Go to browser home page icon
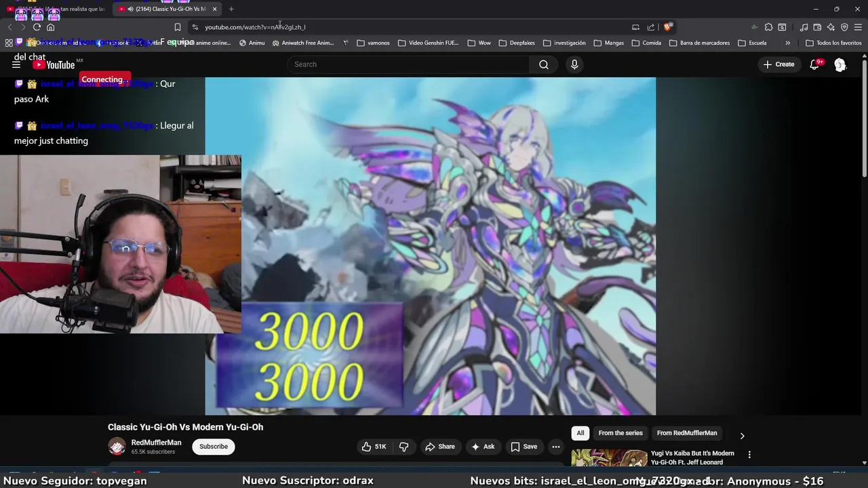This screenshot has height=488, width=868. [x=50, y=27]
